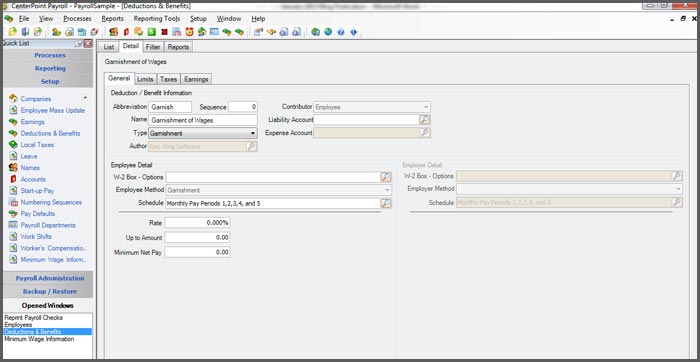
Task: Open the File menu
Action: click(24, 19)
